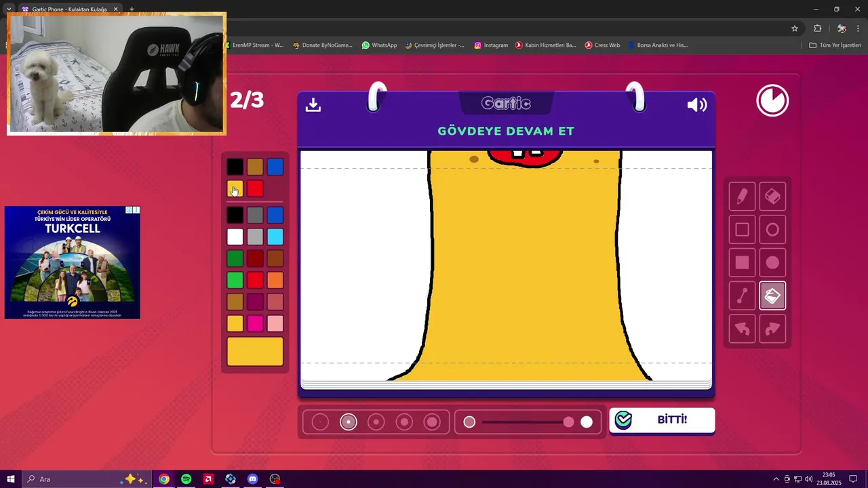Click the opacity slider handle
868x488 pixels.
pyautogui.click(x=568, y=422)
